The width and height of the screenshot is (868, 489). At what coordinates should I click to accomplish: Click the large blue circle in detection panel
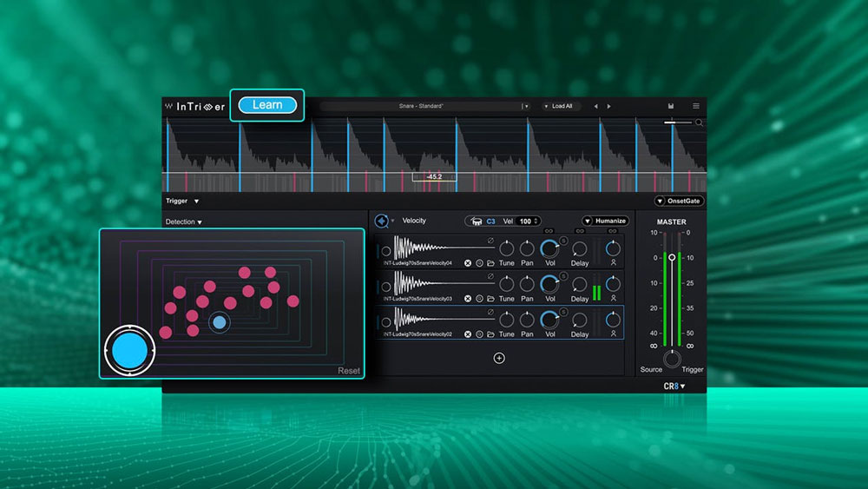[129, 351]
